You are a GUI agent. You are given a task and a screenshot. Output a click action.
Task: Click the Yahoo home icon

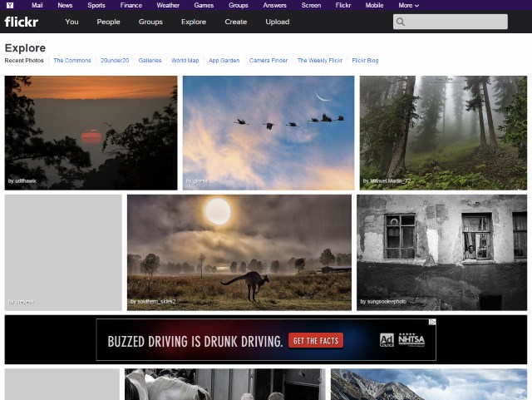click(10, 5)
